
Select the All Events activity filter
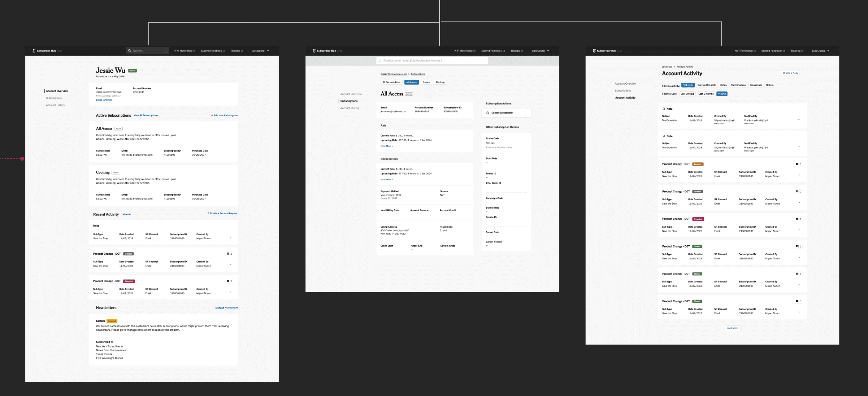[688, 85]
